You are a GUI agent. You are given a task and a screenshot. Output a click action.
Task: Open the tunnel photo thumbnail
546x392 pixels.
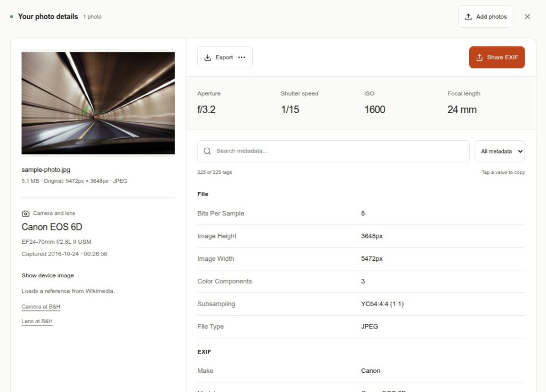[98, 103]
